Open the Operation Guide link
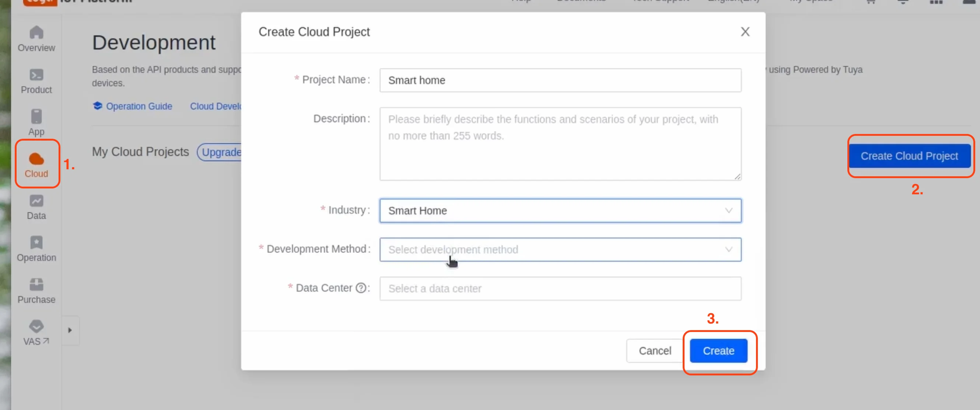The width and height of the screenshot is (980, 410). coord(132,106)
